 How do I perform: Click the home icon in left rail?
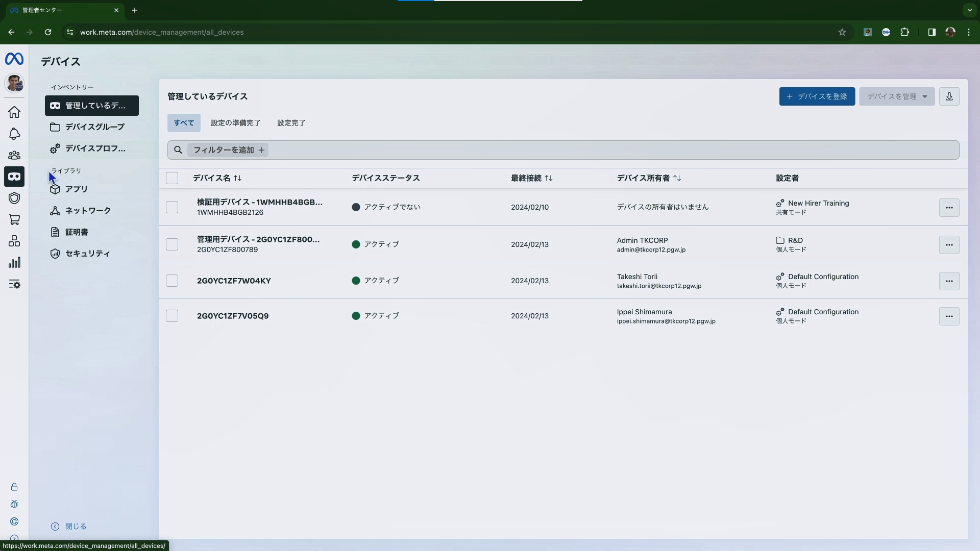pyautogui.click(x=14, y=112)
